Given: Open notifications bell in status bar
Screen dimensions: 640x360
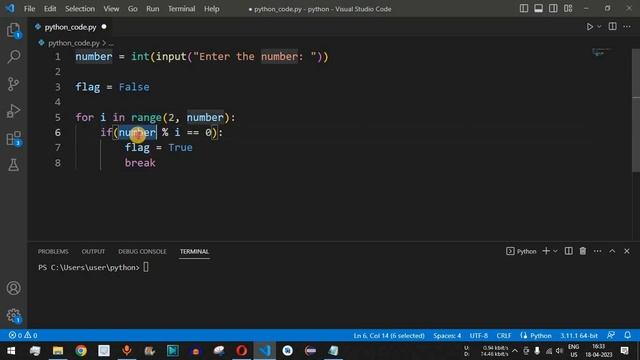Looking at the screenshot, I should pyautogui.click(x=628, y=335).
